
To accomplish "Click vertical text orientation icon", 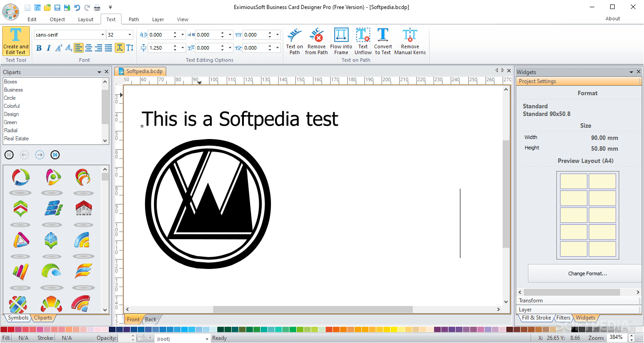I will (x=130, y=48).
